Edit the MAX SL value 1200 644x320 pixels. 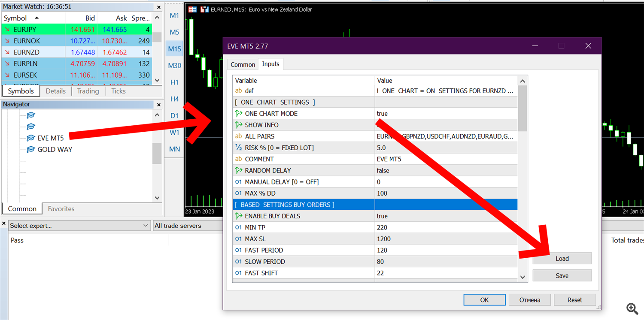pyautogui.click(x=446, y=238)
